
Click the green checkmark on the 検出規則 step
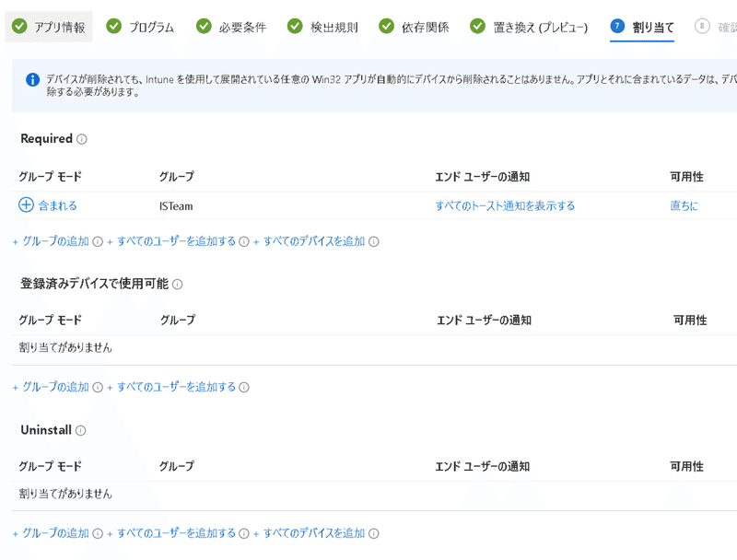click(293, 26)
